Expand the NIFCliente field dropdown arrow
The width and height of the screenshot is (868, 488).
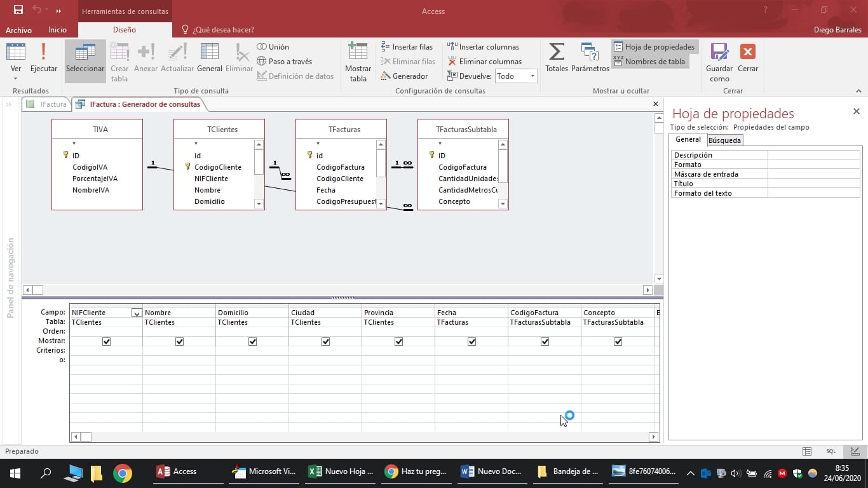coord(136,313)
